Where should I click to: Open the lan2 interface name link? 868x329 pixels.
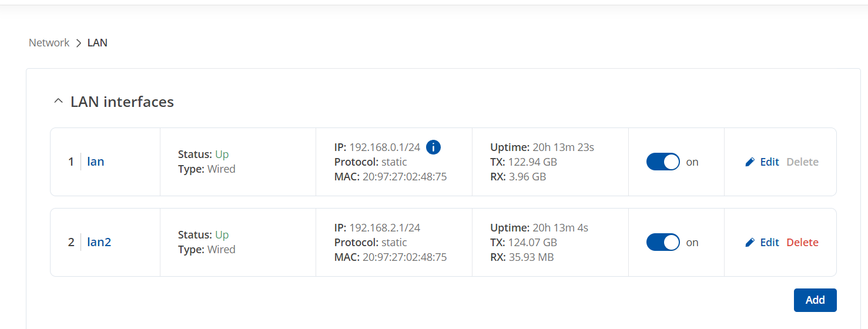[99, 242]
